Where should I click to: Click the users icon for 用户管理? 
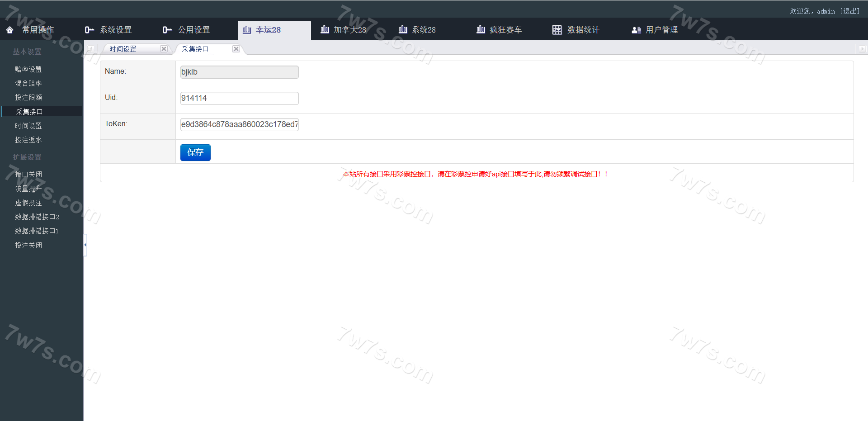pyautogui.click(x=636, y=30)
